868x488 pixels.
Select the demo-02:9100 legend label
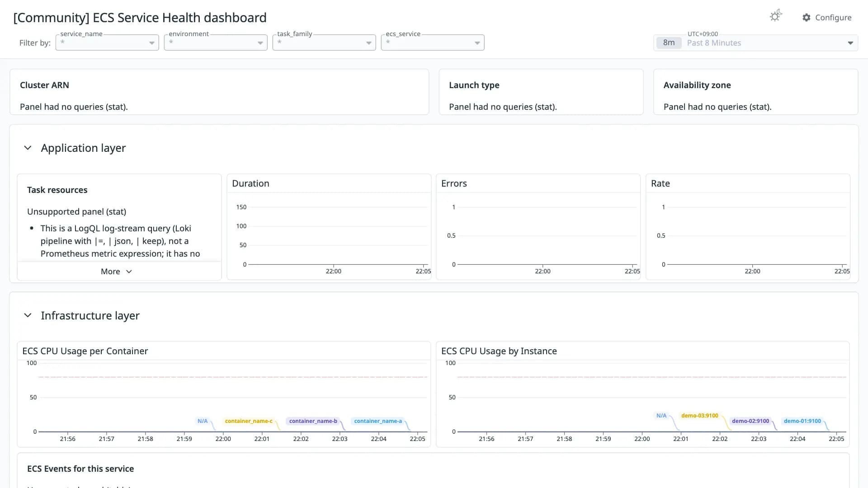click(750, 421)
